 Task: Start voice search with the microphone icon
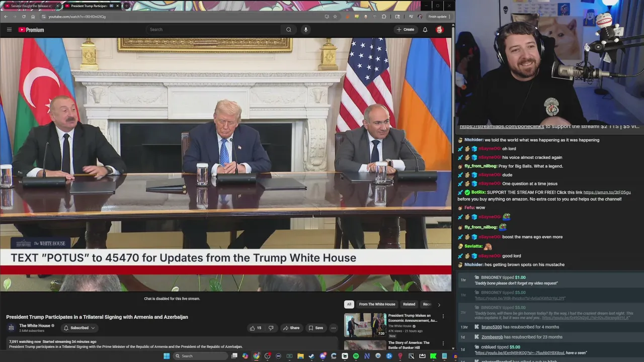tap(305, 30)
